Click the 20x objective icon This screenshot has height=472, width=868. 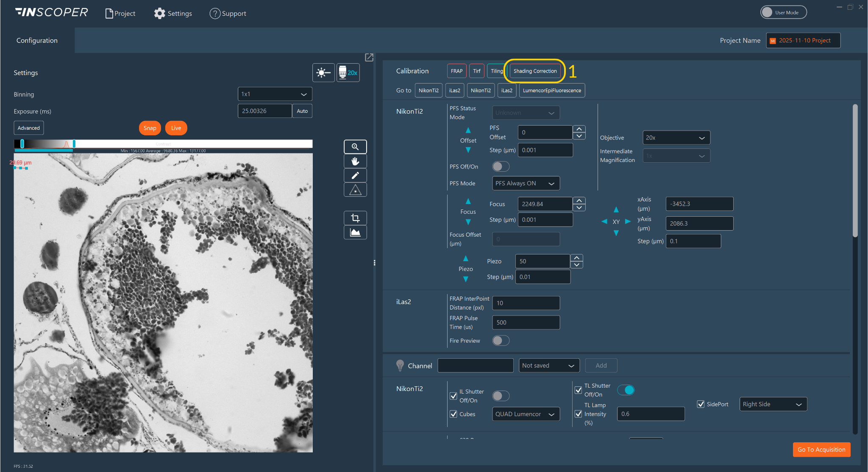point(348,73)
